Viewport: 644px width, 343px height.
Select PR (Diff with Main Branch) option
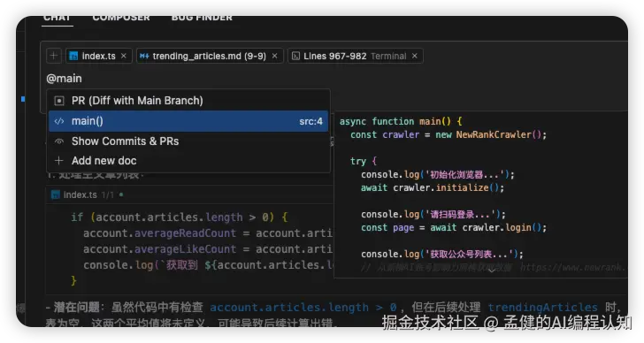[189, 101]
